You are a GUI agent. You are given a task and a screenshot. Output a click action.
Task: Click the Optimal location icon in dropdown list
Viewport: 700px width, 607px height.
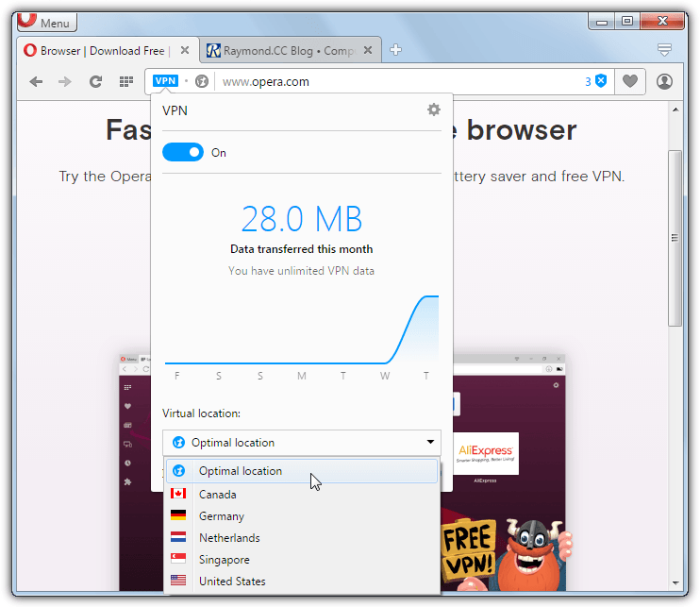tap(179, 471)
